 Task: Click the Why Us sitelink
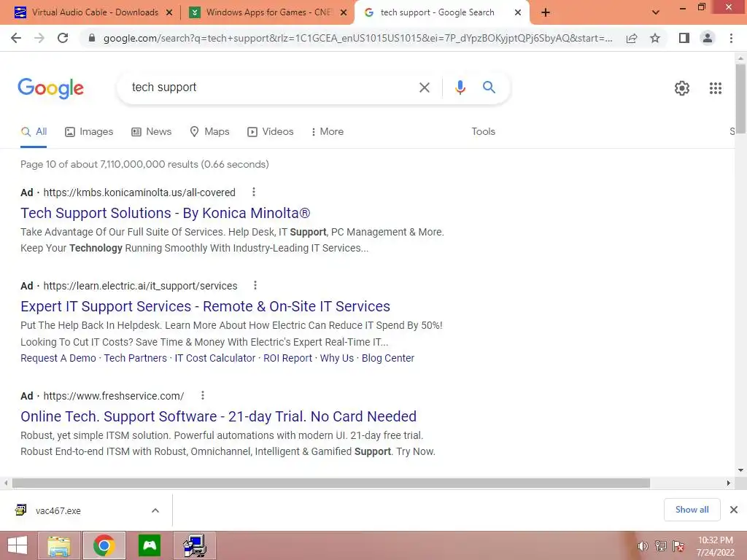337,358
